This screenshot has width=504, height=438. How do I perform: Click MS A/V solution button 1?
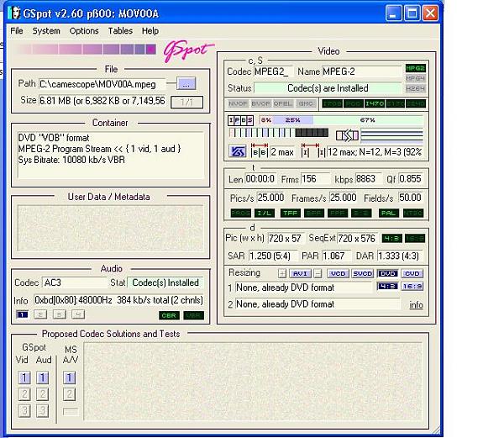coord(69,377)
